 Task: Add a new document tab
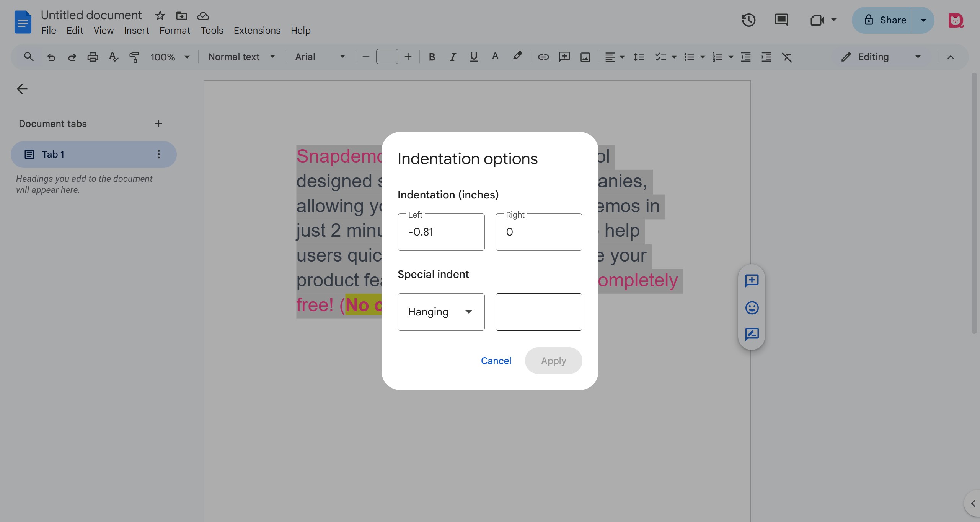tap(158, 124)
